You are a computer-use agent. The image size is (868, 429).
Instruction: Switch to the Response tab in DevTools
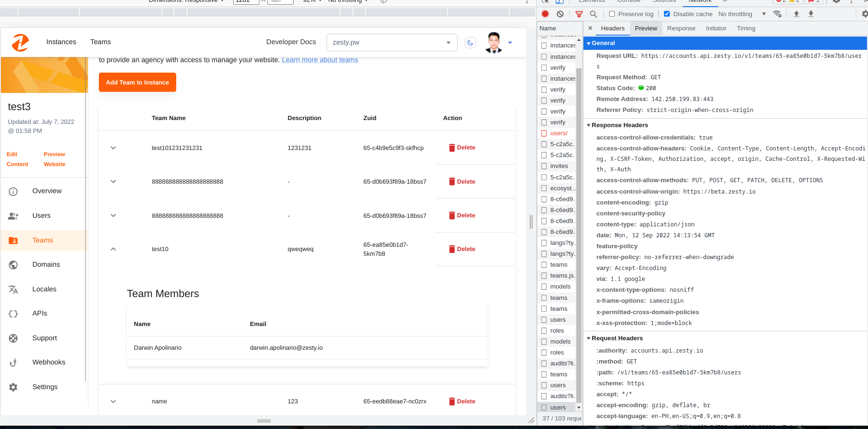(x=681, y=28)
